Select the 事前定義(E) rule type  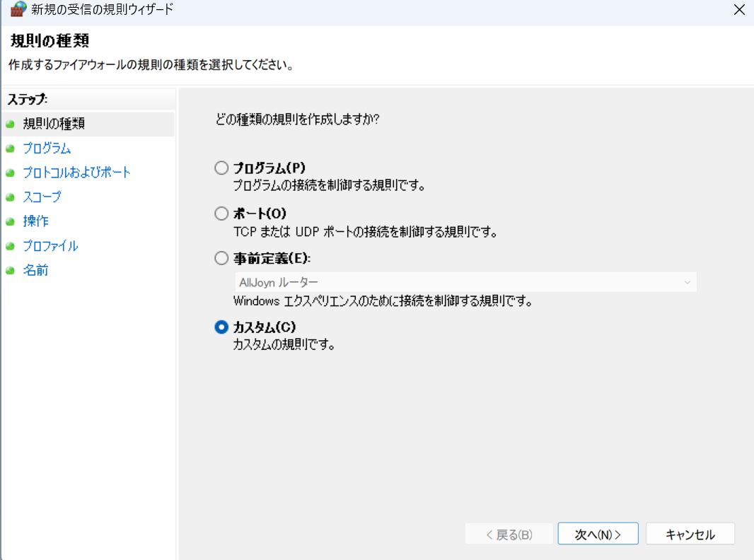click(x=221, y=258)
